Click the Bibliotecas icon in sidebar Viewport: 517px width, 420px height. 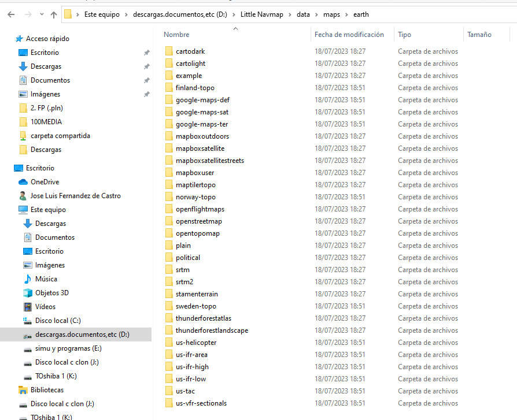23,390
